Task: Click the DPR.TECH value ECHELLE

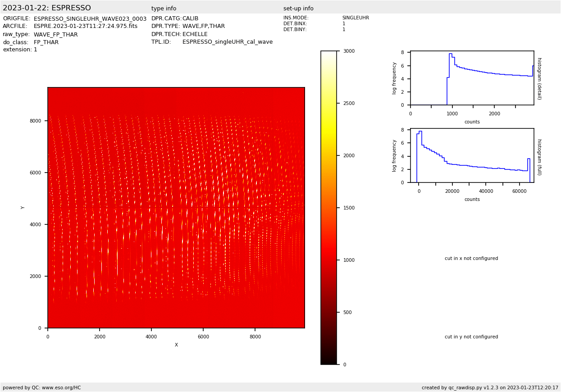Action: click(x=195, y=34)
